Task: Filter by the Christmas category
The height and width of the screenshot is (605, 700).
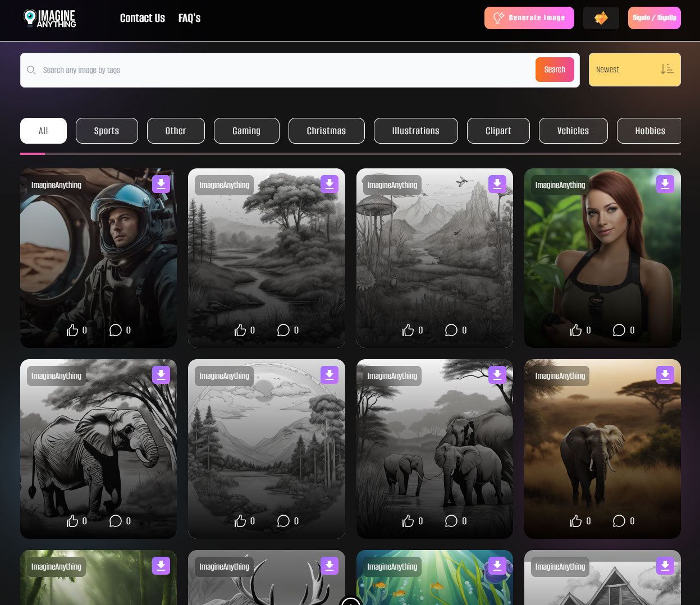Action: coord(327,131)
